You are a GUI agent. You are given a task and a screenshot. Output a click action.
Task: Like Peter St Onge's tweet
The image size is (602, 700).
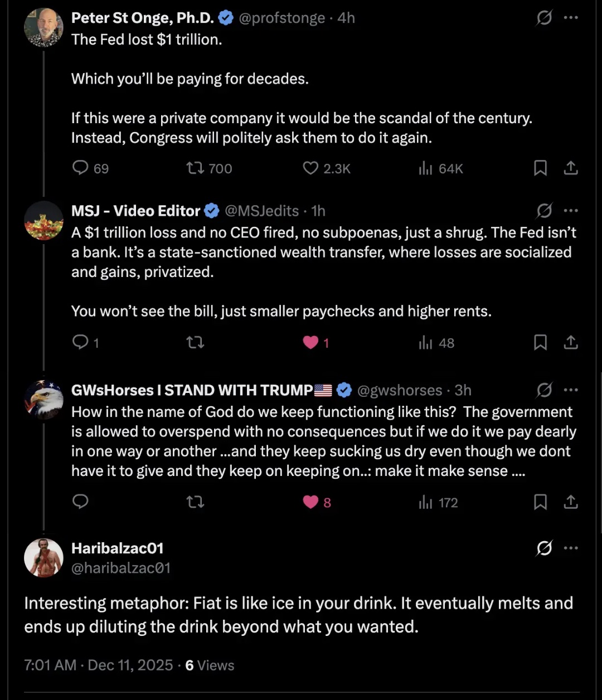310,168
